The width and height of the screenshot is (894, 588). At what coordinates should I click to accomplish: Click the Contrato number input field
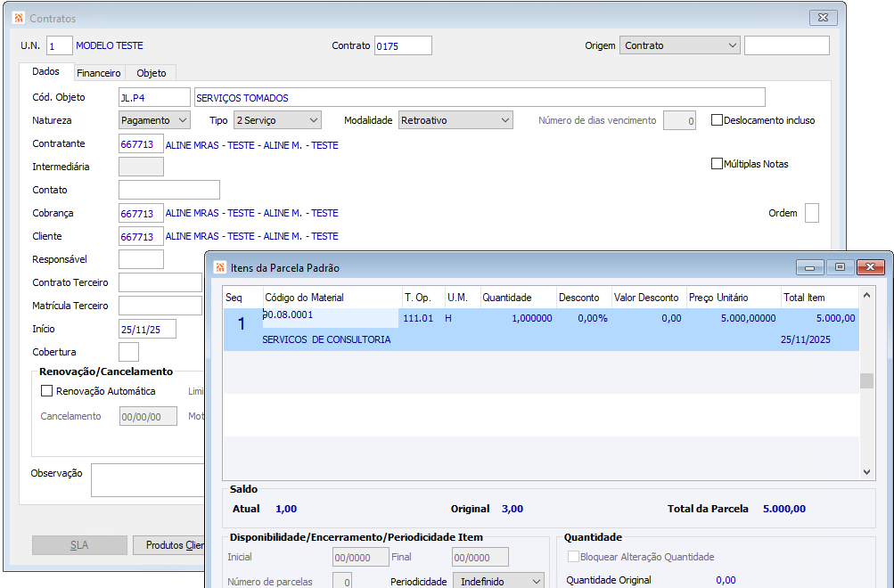coord(403,45)
